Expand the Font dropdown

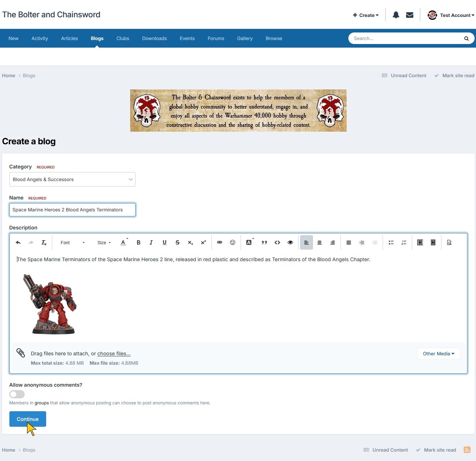coord(72,243)
